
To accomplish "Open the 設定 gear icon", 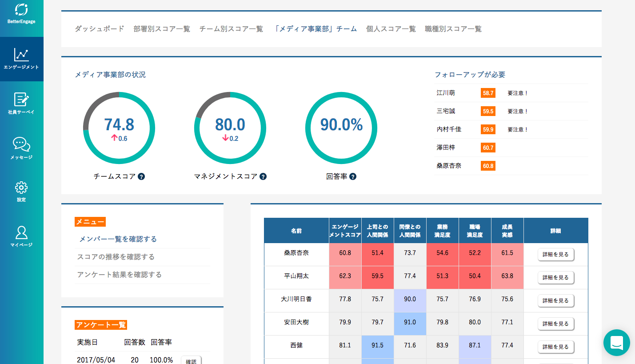I will click(x=22, y=191).
